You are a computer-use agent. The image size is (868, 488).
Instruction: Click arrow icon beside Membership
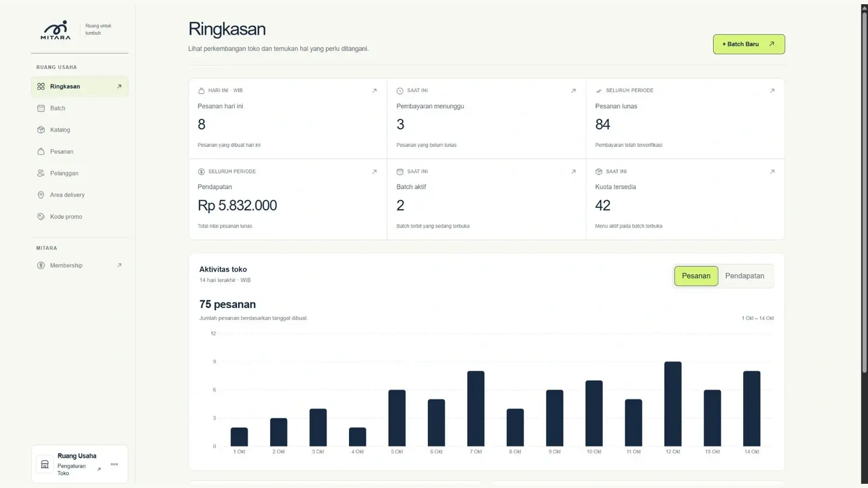click(x=119, y=266)
